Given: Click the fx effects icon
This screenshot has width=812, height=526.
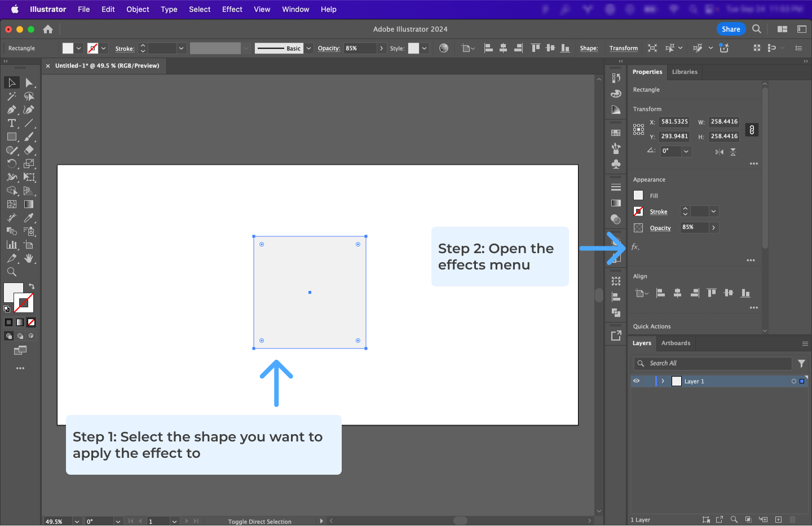Looking at the screenshot, I should coord(635,247).
